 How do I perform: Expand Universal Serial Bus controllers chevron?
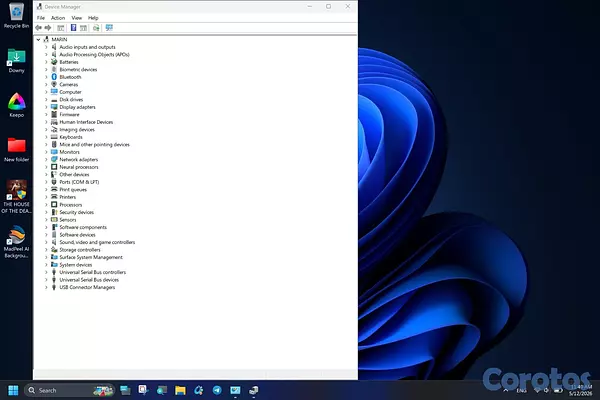[46, 272]
